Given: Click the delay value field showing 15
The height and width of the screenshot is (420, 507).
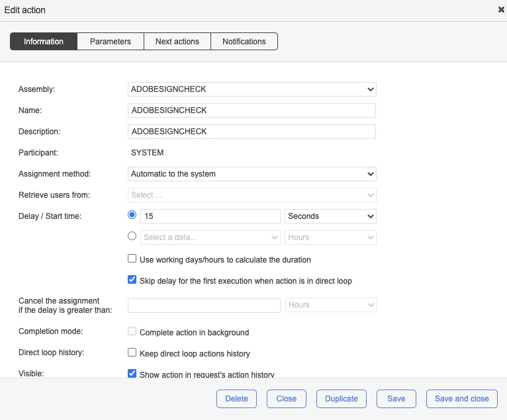Looking at the screenshot, I should click(210, 216).
